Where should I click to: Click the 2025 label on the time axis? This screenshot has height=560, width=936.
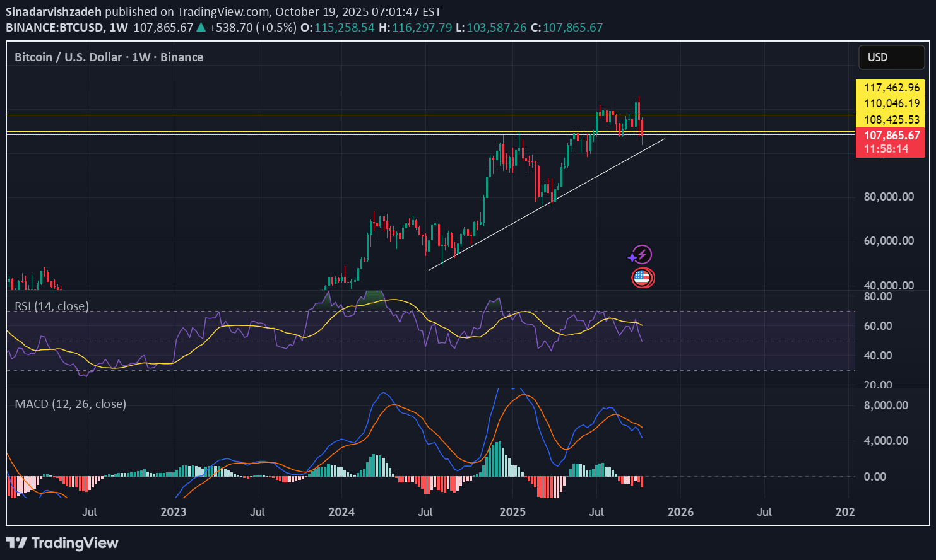point(513,513)
